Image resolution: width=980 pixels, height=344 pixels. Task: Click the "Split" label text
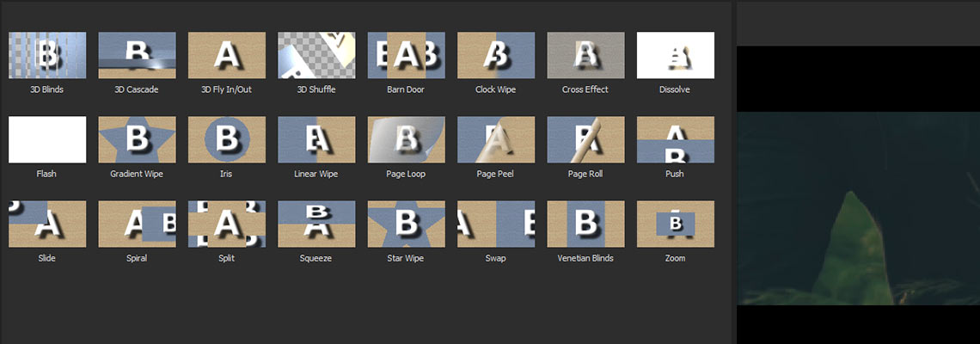226,258
